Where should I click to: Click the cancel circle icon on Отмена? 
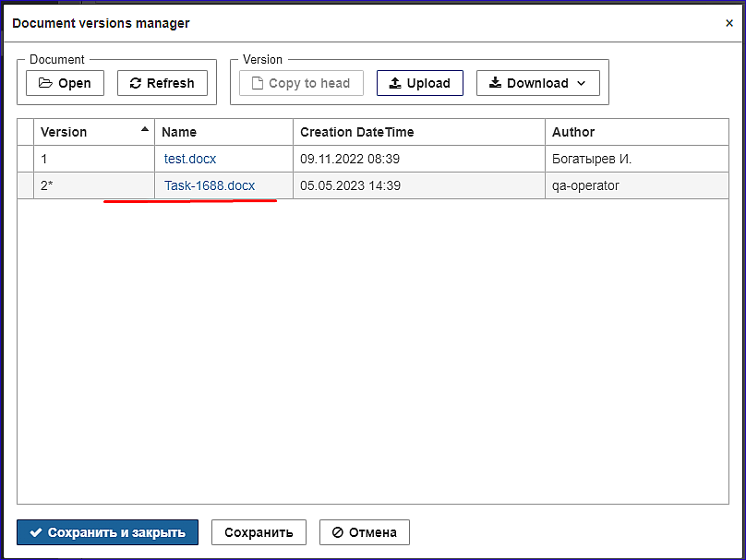pos(338,532)
